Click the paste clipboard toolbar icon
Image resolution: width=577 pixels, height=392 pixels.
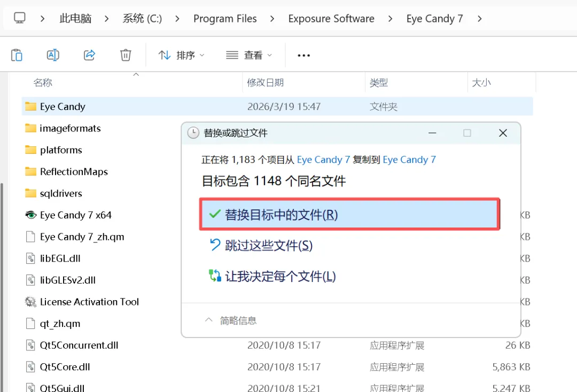pos(17,55)
